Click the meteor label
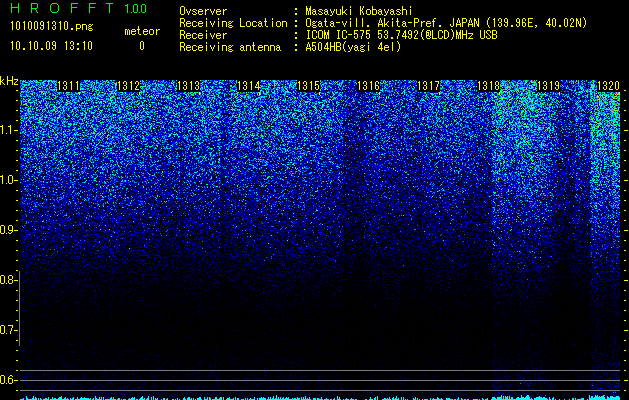The width and height of the screenshot is (629, 400). coord(142,31)
